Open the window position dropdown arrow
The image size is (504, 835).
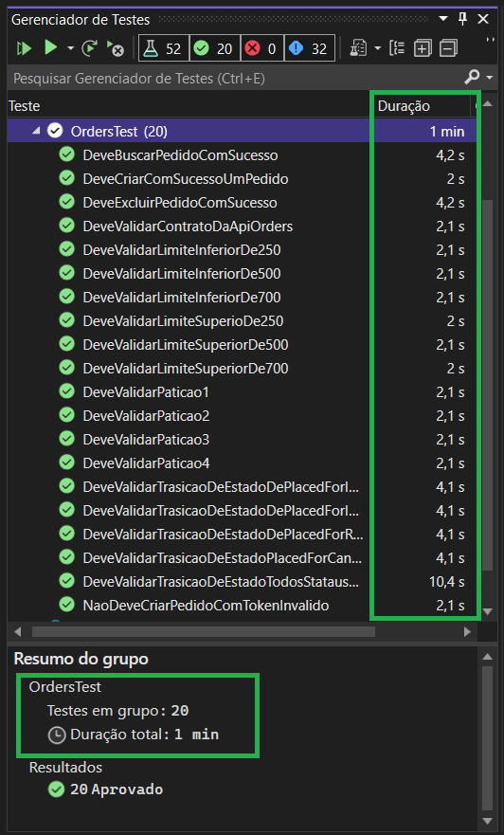[x=442, y=19]
